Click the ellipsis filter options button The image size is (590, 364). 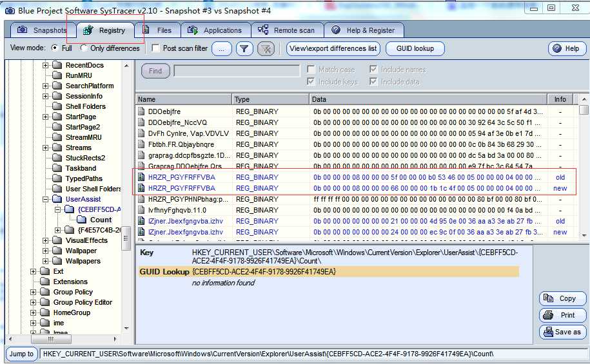coord(222,48)
